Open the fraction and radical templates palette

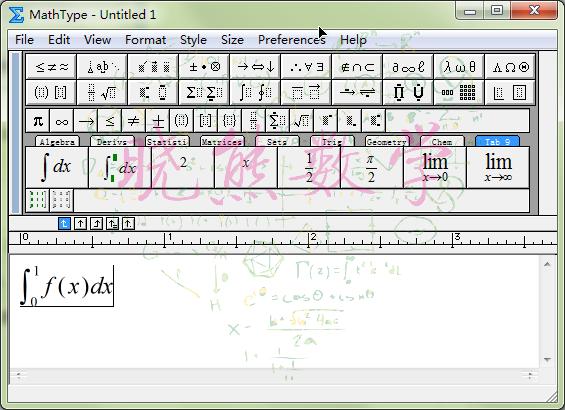[102, 92]
